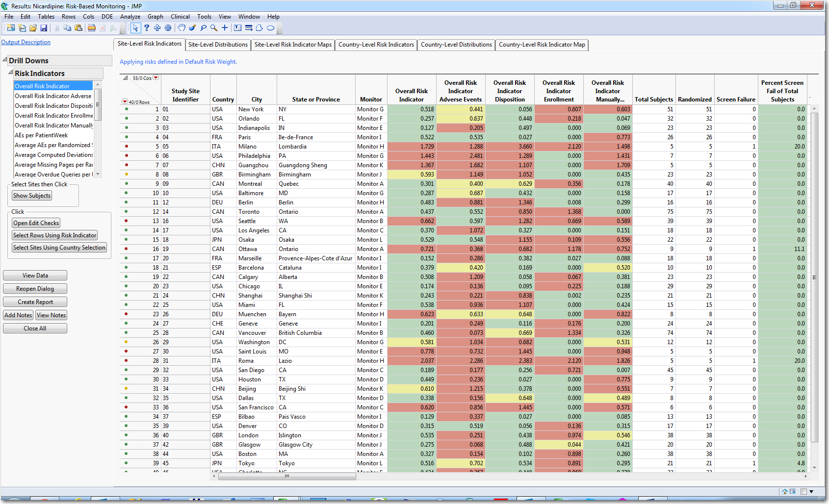Image resolution: width=829 pixels, height=504 pixels.
Task: Click the risk list scroll down arrow
Action: point(98,174)
